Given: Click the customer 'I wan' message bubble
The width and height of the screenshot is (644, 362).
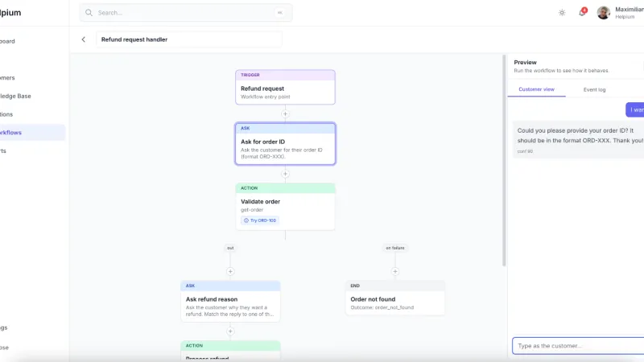Looking at the screenshot, I should pyautogui.click(x=635, y=109).
